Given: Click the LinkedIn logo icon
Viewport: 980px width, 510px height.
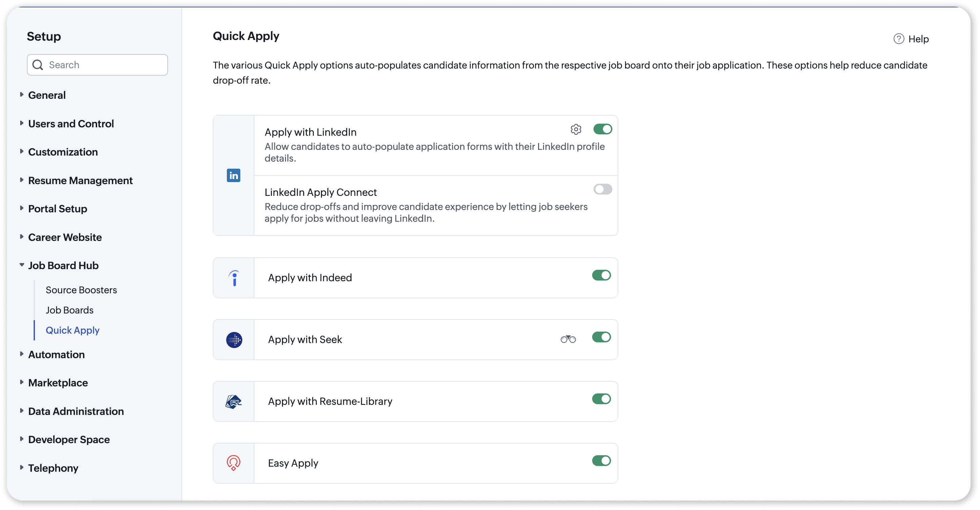Looking at the screenshot, I should [233, 175].
